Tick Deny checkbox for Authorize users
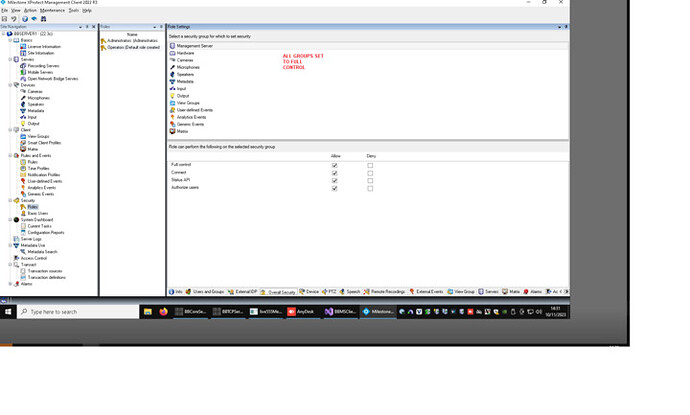 click(x=370, y=188)
